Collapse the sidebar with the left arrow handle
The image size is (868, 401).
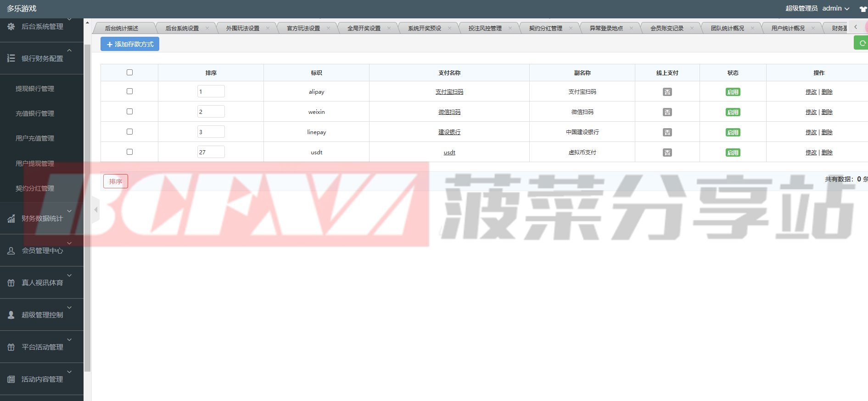pyautogui.click(x=95, y=210)
